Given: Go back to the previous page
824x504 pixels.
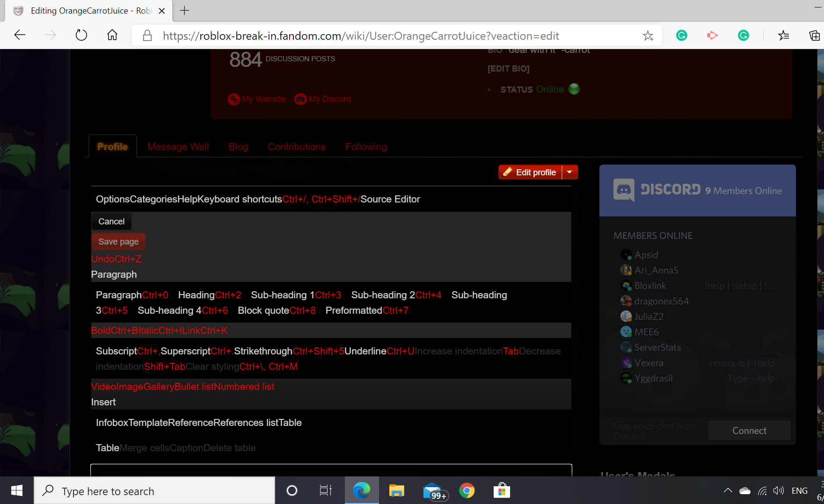Looking at the screenshot, I should tap(20, 35).
